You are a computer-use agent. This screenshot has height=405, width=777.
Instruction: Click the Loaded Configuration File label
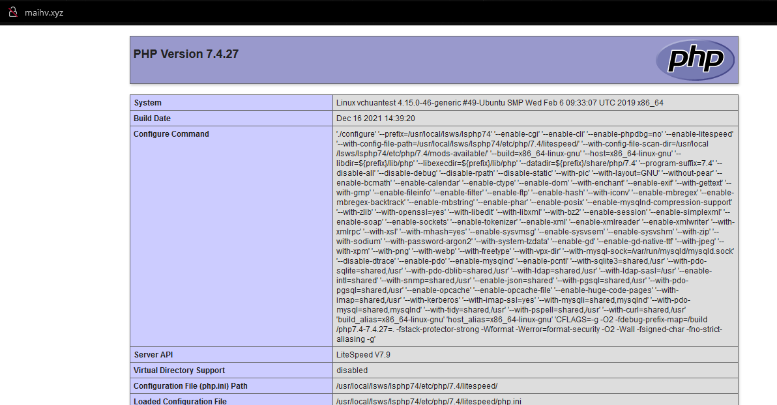(180, 401)
